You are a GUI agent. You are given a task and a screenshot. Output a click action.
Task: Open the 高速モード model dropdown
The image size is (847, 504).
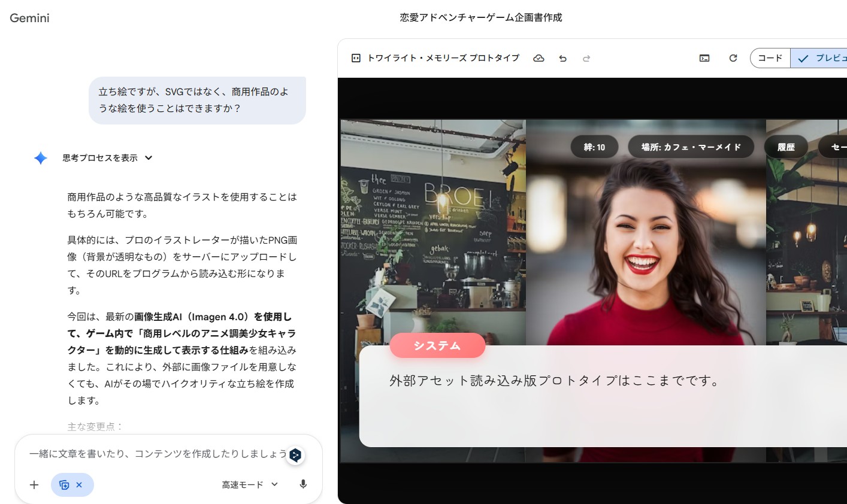coord(249,485)
